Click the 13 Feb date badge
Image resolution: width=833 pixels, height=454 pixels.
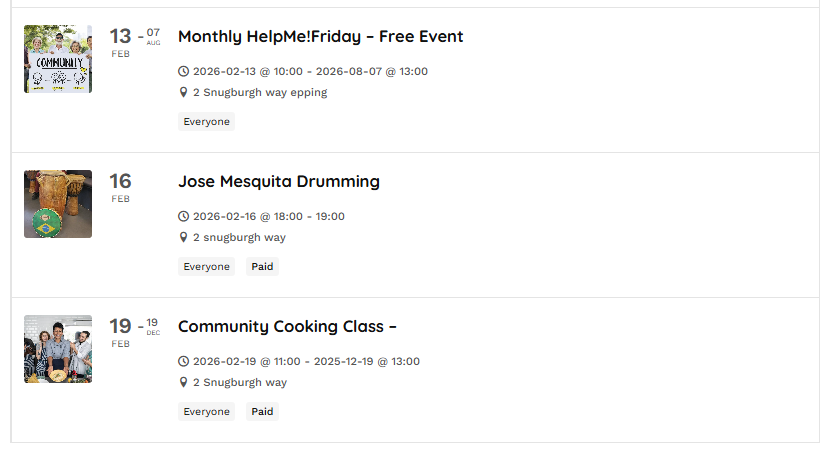pyautogui.click(x=120, y=41)
